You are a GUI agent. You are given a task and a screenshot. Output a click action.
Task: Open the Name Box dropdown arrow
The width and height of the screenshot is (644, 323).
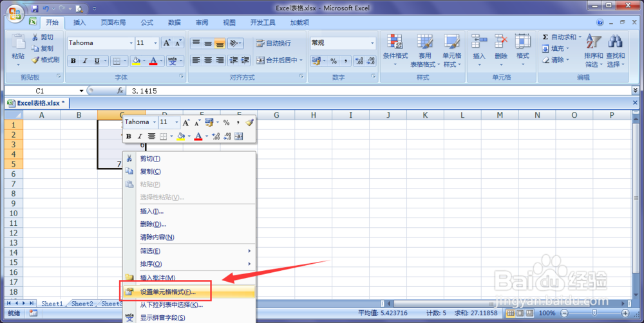tap(81, 91)
